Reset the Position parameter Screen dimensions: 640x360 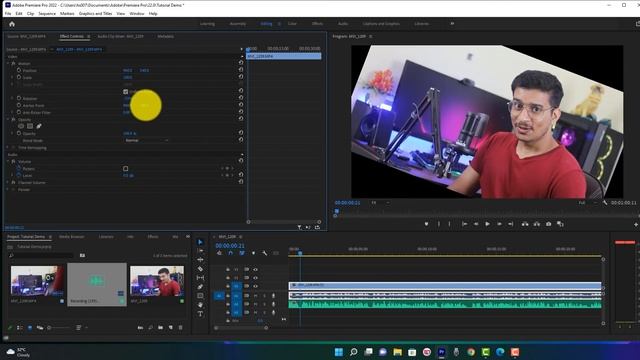click(241, 70)
